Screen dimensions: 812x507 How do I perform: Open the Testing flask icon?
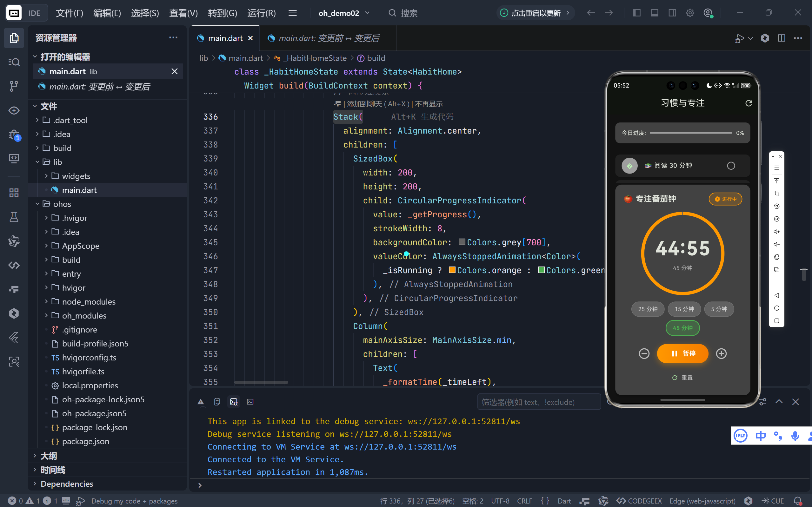[14, 217]
